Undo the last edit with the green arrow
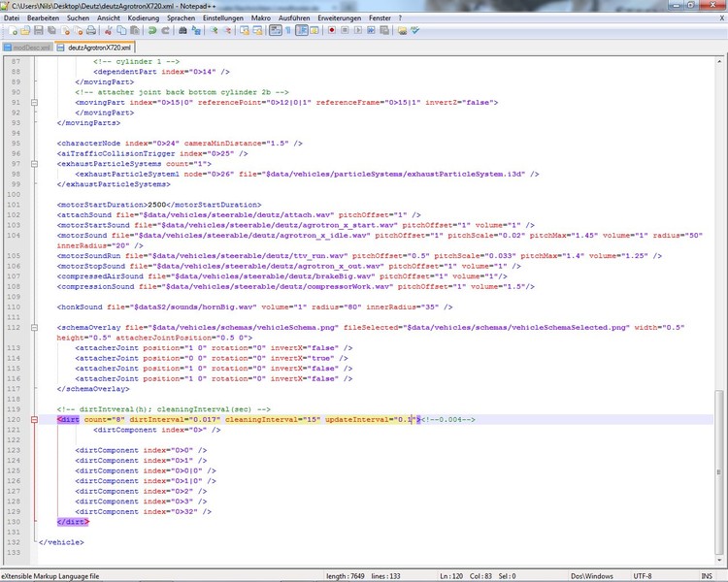Image resolution: width=728 pixels, height=582 pixels. coord(151,31)
